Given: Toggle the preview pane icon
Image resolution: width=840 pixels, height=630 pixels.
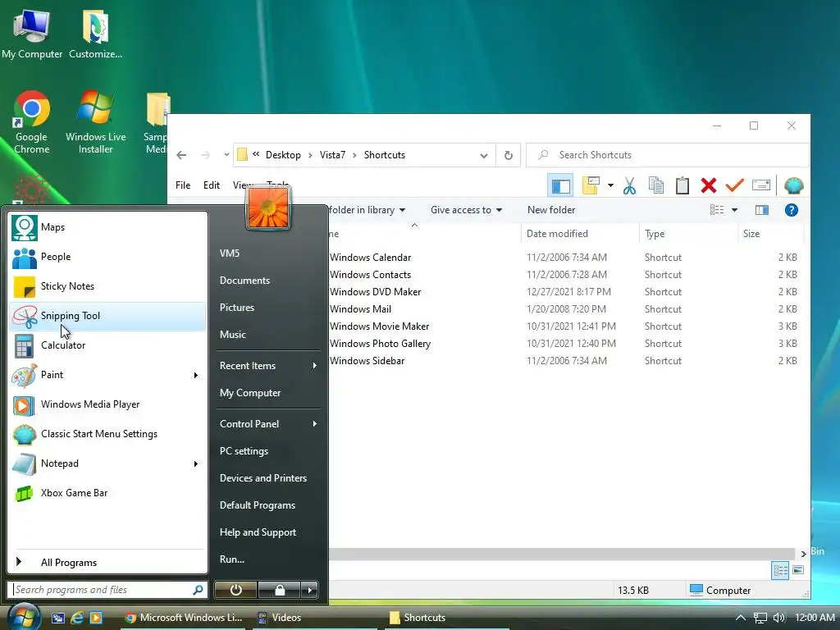Looking at the screenshot, I should point(761,210).
